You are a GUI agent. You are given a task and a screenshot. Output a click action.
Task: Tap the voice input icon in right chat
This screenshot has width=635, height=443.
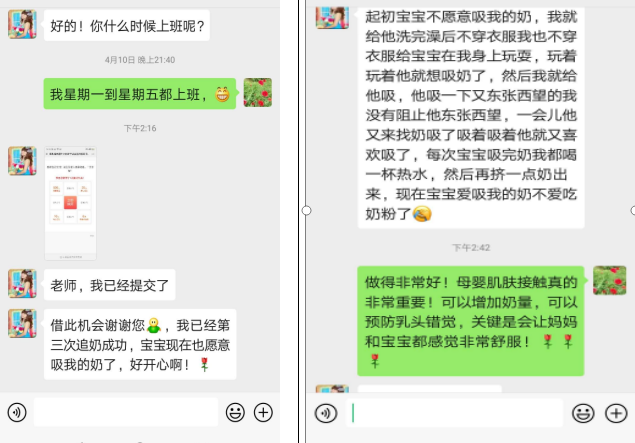(x=326, y=413)
